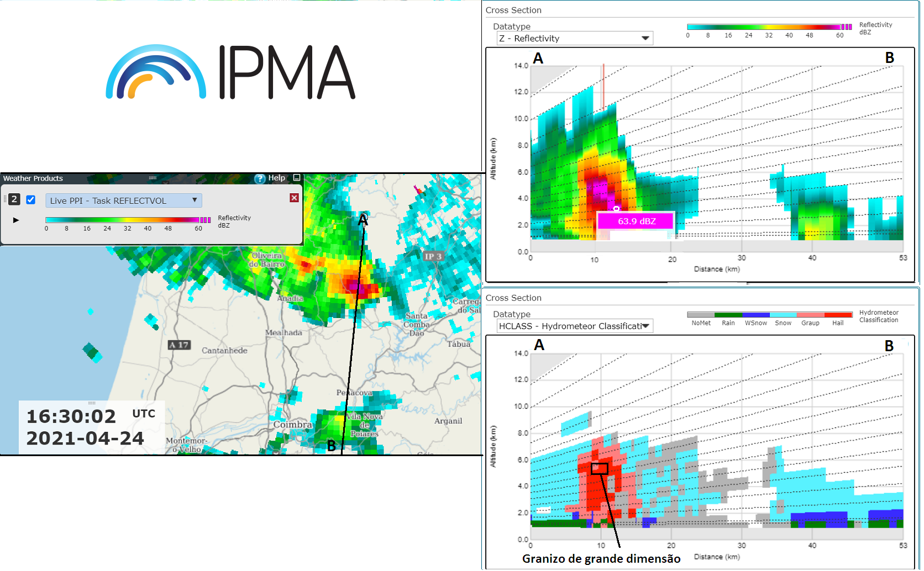This screenshot has width=924, height=571.
Task: Click the Mealhada label on the map
Action: pyautogui.click(x=283, y=332)
